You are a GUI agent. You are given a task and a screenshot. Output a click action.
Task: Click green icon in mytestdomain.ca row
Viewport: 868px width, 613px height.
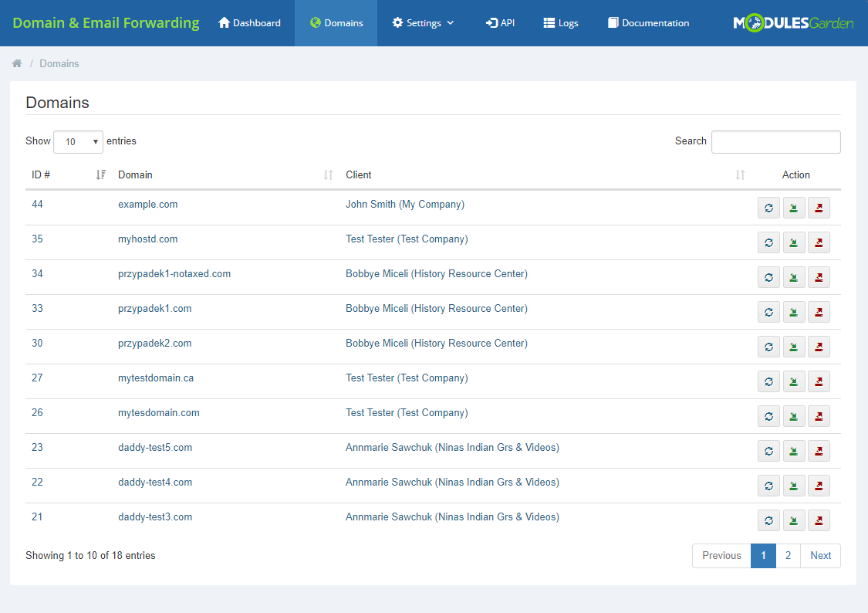click(794, 381)
